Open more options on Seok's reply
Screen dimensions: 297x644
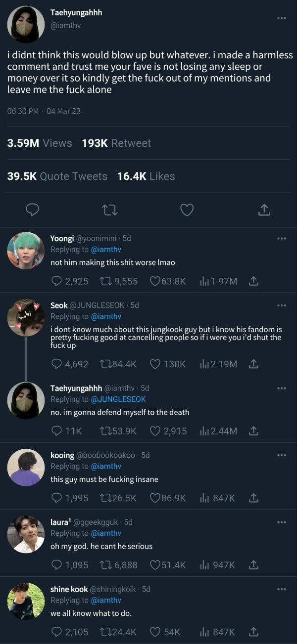282,305
